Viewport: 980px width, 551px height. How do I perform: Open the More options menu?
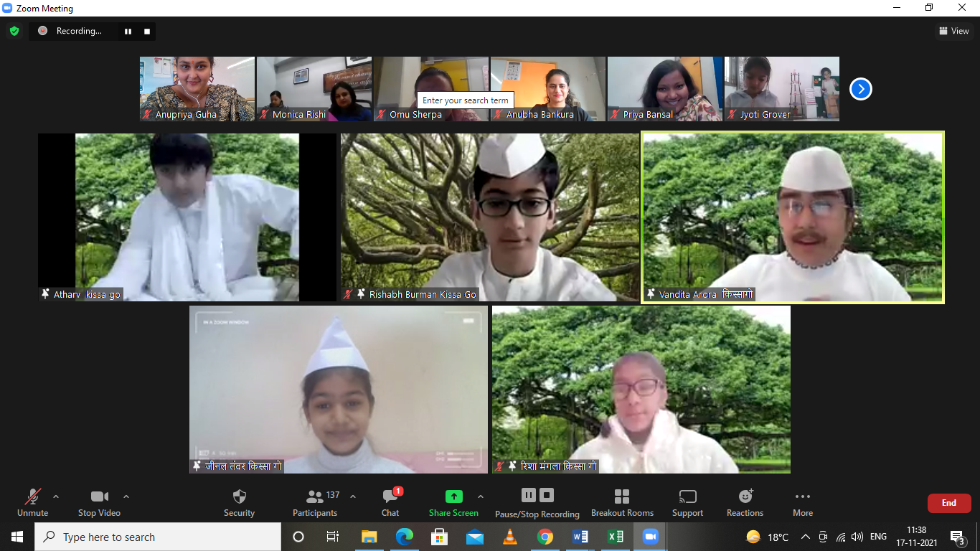pos(803,497)
